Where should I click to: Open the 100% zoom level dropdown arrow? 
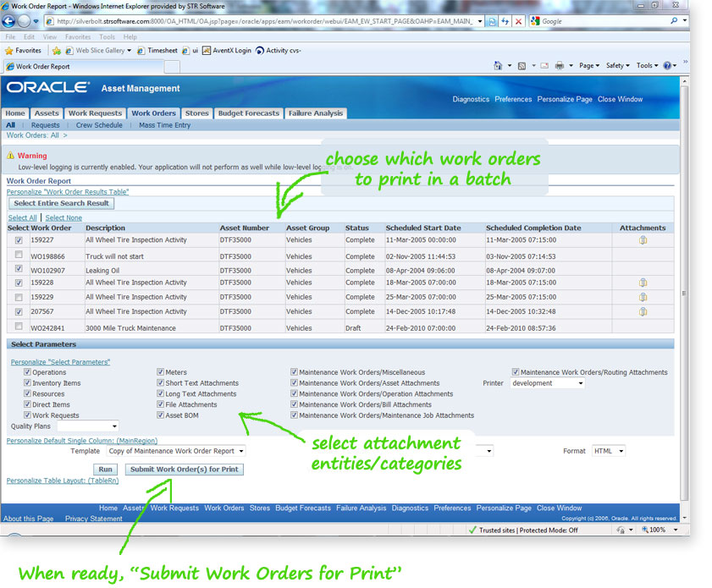tap(676, 530)
